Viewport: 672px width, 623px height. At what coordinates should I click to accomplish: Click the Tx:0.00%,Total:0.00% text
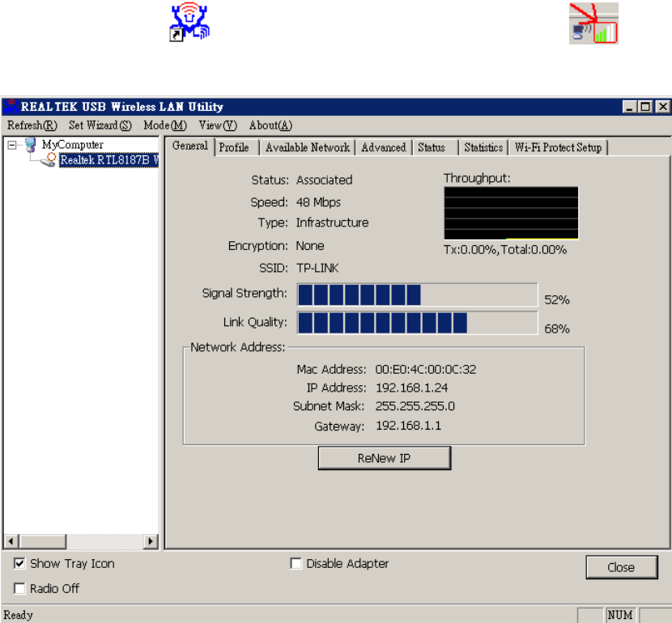click(x=505, y=250)
